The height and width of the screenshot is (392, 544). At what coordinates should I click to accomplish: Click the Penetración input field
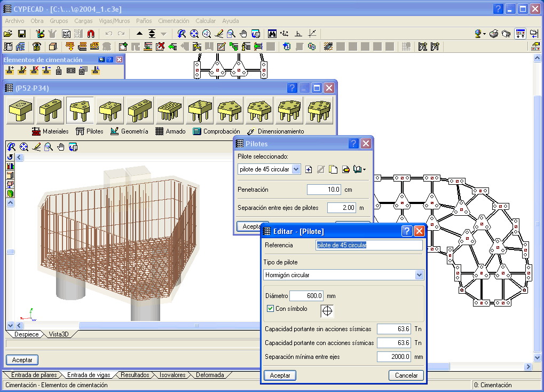(x=324, y=190)
